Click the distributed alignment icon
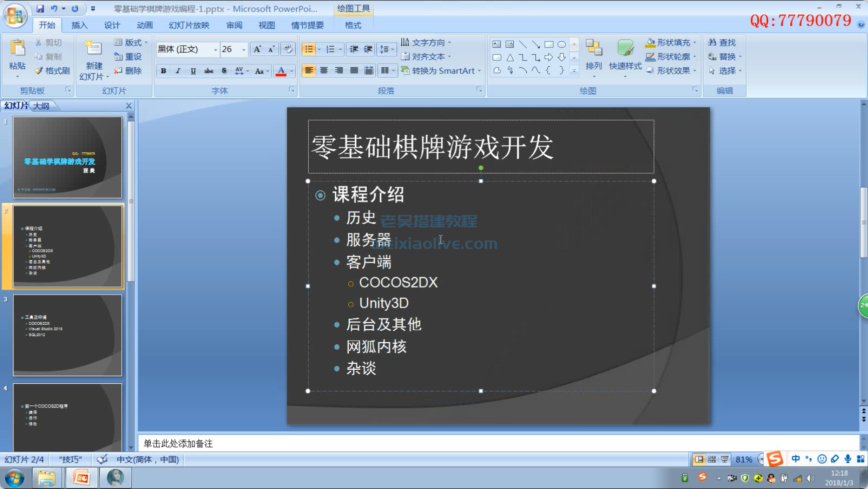 coord(369,71)
